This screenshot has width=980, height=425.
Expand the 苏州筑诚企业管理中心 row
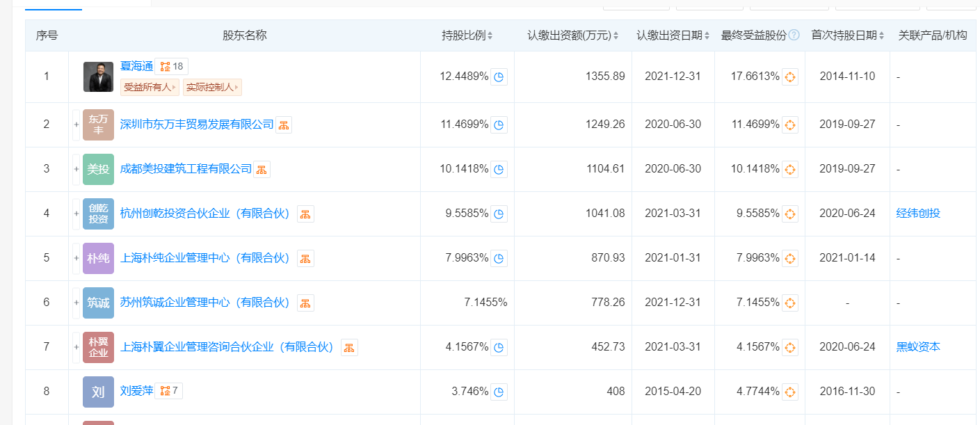[x=77, y=303]
